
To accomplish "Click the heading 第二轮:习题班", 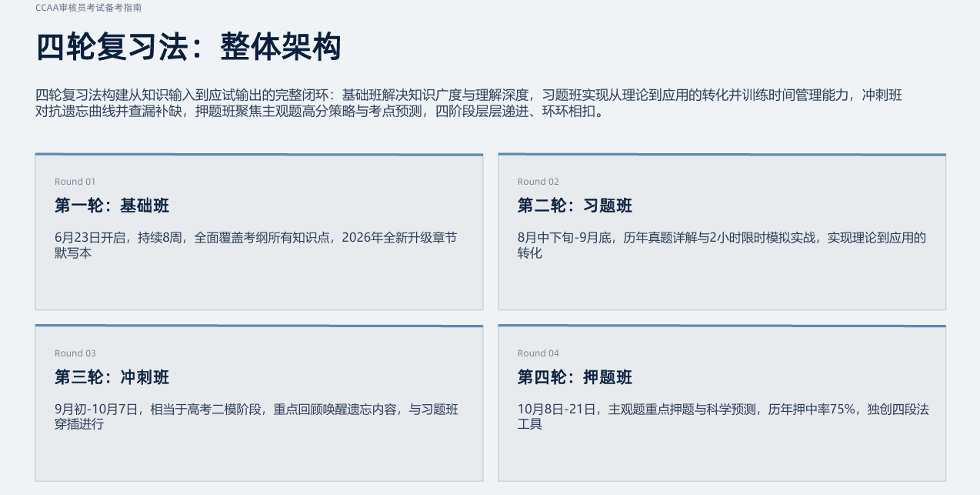I will [x=575, y=206].
